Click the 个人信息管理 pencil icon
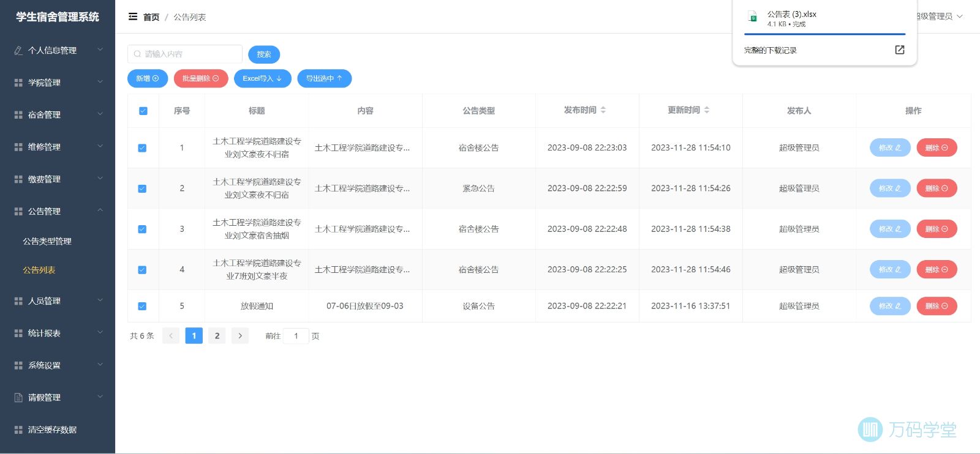 [x=18, y=51]
